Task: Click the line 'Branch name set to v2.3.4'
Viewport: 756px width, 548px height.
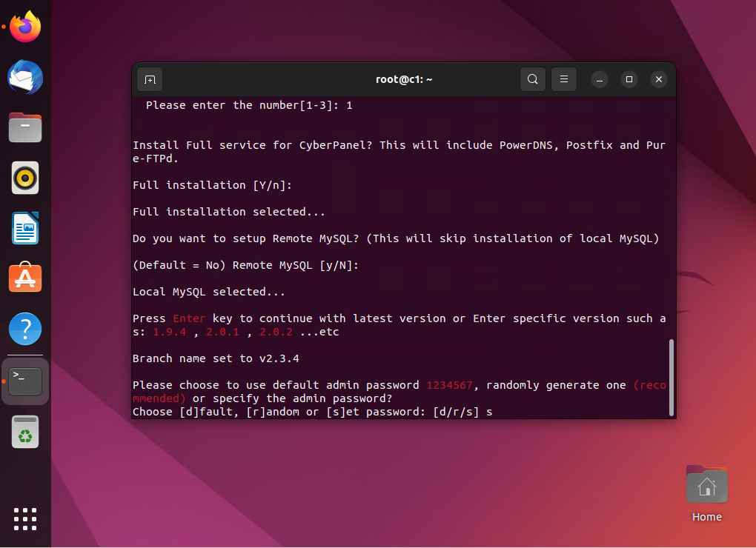Action: (x=216, y=358)
